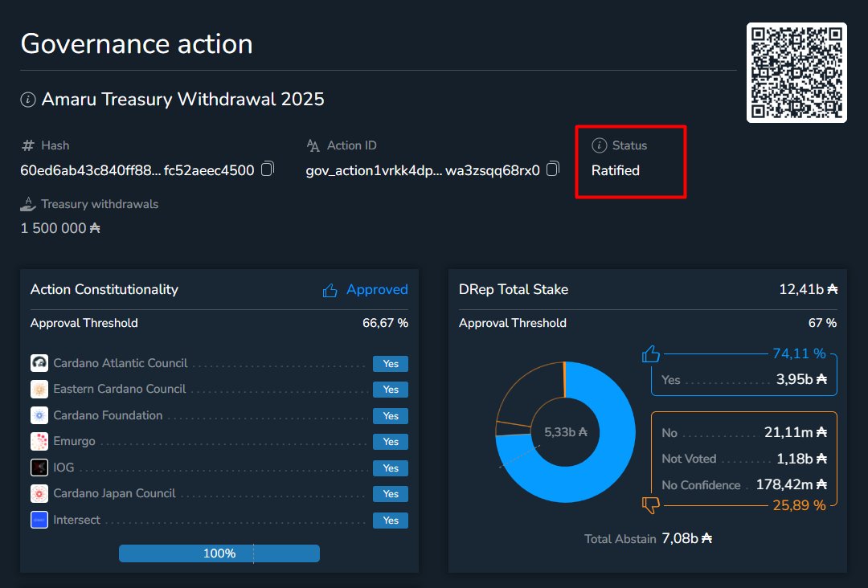Click the Eastern Cardano Council logo

pyautogui.click(x=39, y=389)
